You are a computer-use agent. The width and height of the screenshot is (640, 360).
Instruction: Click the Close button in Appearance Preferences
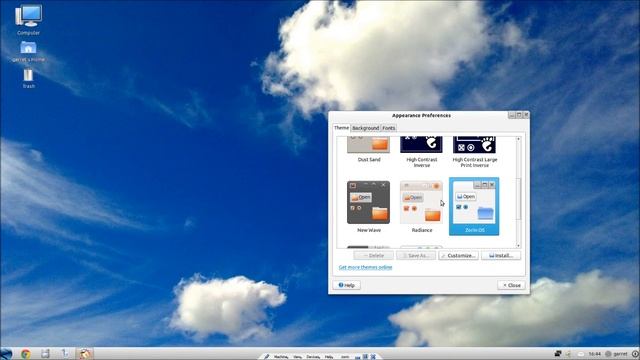coord(511,285)
